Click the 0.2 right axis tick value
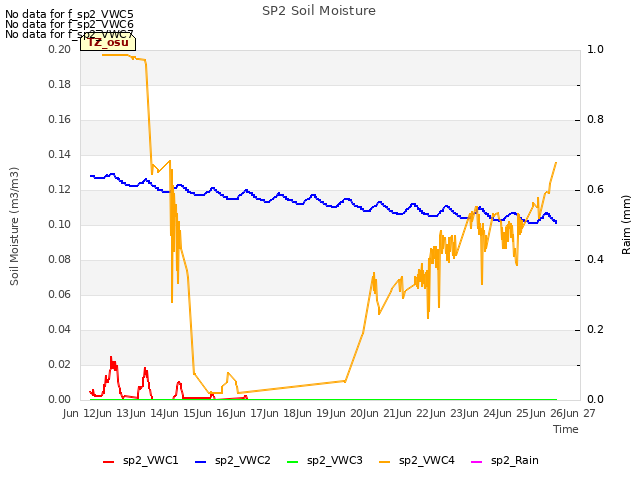Screen dimensions: 640x480 click(x=596, y=330)
